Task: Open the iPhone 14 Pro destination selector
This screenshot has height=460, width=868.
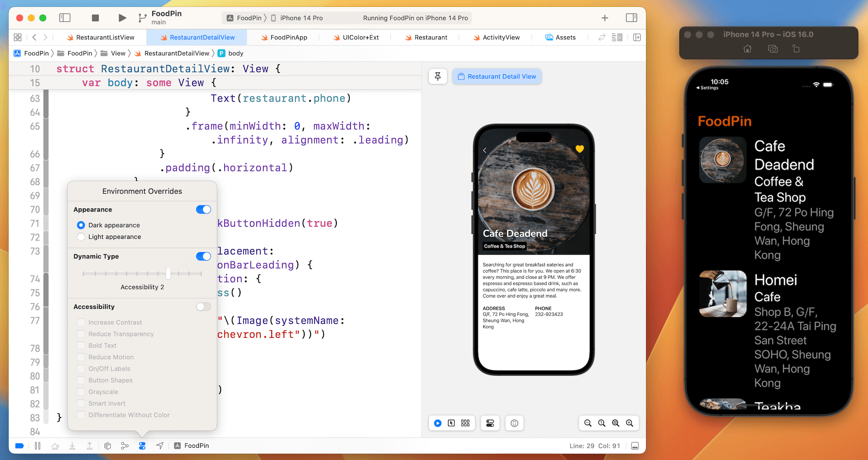Action: pos(301,18)
